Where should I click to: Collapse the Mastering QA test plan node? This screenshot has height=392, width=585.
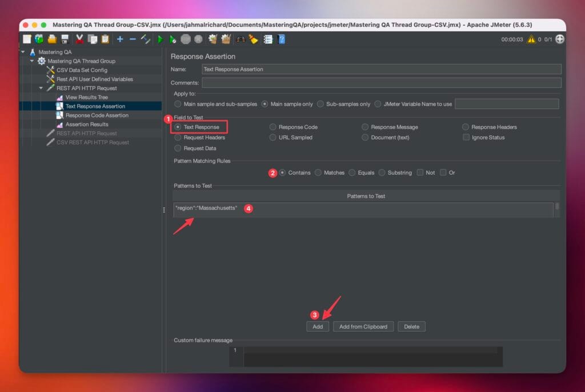(x=23, y=52)
